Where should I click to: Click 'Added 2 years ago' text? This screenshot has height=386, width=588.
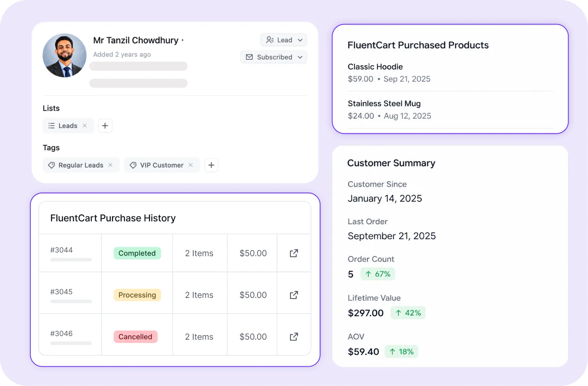point(122,54)
